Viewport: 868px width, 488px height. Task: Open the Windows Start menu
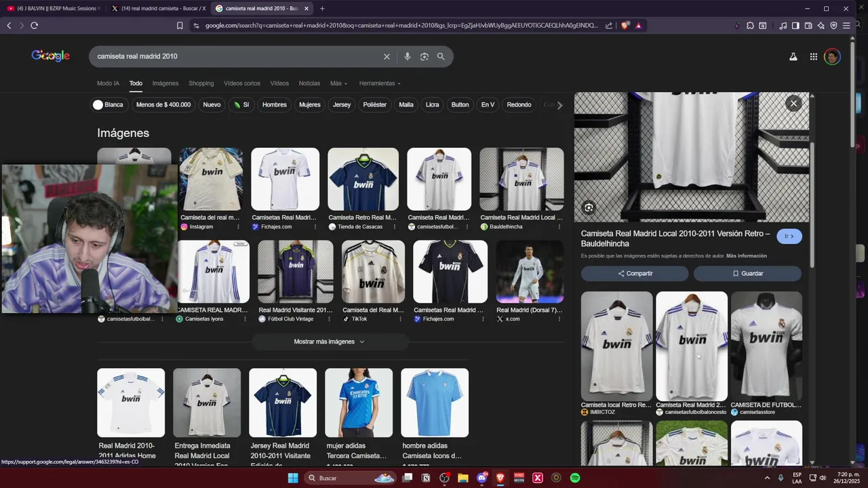tap(293, 478)
